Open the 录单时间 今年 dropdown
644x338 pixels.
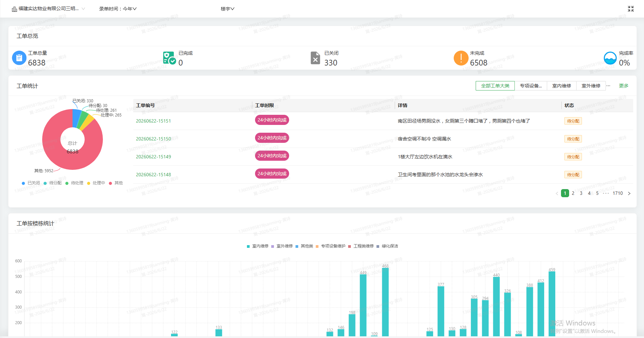point(118,9)
